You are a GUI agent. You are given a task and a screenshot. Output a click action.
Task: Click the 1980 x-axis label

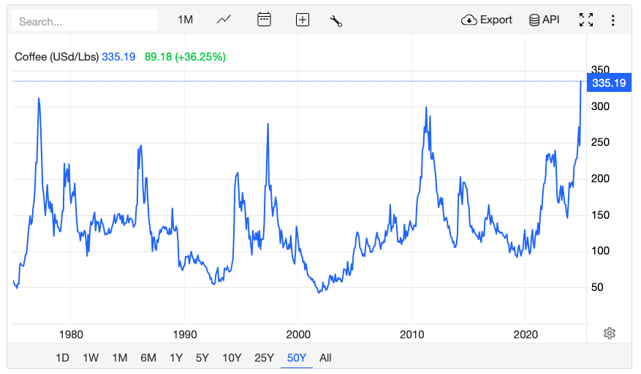point(71,335)
